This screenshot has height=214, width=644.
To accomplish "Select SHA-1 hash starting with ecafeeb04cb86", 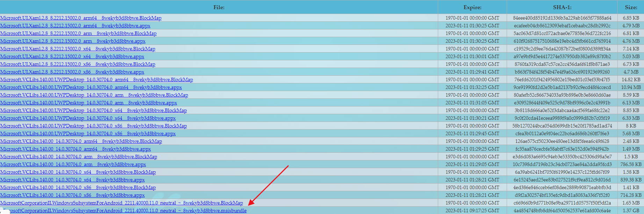I will (x=562, y=26).
